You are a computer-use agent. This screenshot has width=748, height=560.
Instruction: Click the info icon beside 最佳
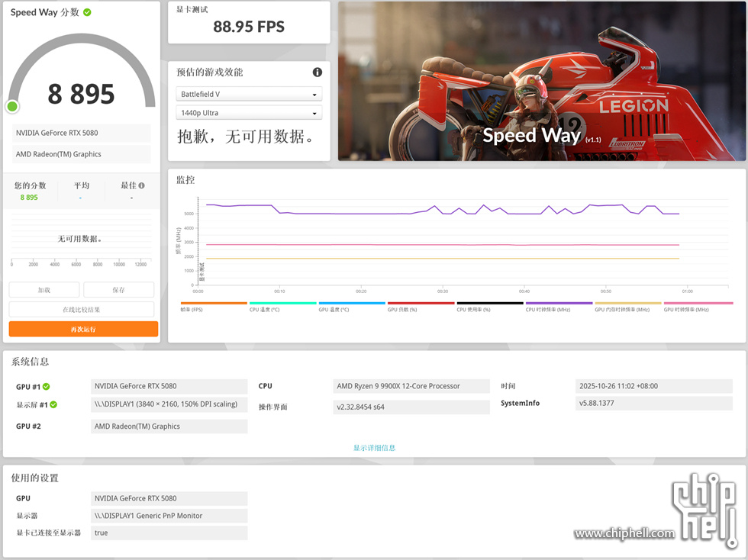coord(141,185)
